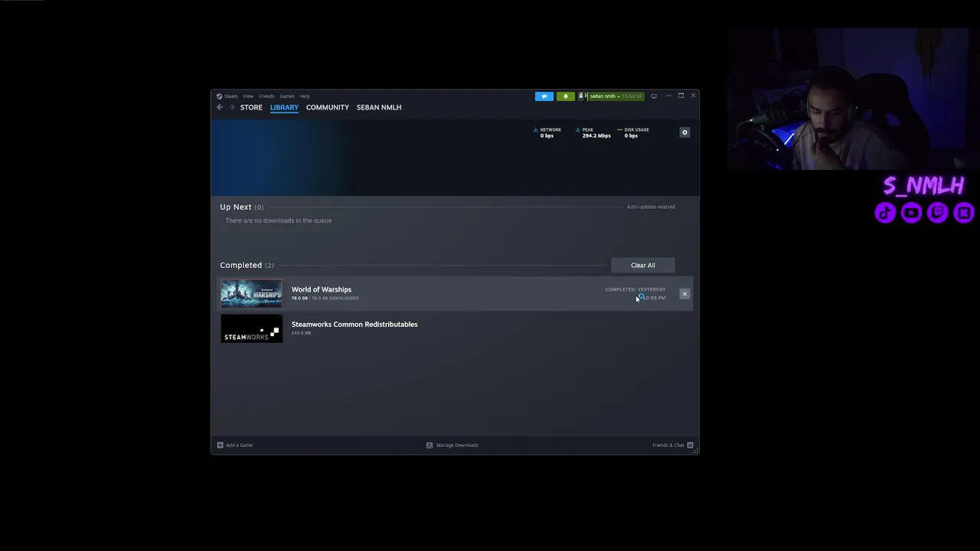Go to the STORE tab
The width and height of the screenshot is (980, 551).
[251, 107]
